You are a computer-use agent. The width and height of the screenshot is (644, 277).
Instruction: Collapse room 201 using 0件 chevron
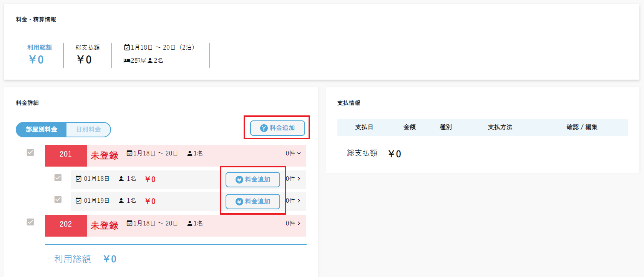pyautogui.click(x=299, y=154)
